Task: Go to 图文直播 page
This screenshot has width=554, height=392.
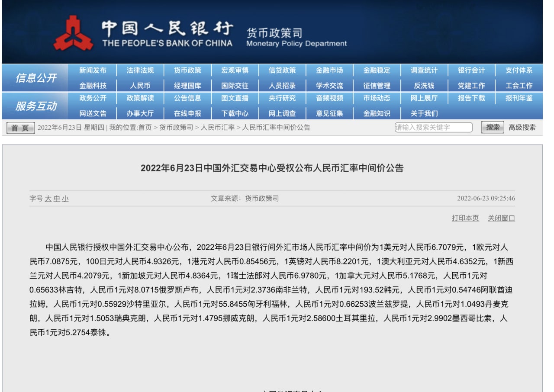Action: pos(235,98)
